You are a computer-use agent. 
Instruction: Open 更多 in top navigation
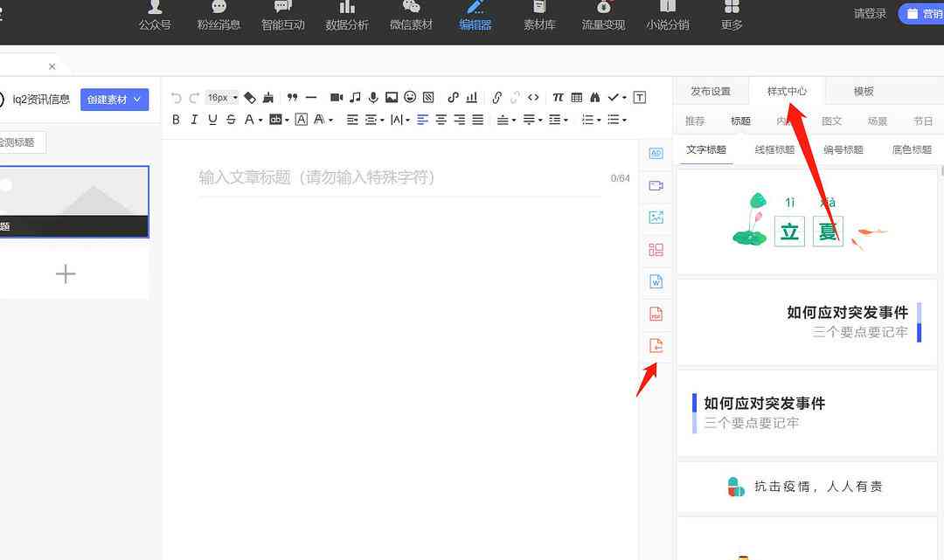click(732, 17)
